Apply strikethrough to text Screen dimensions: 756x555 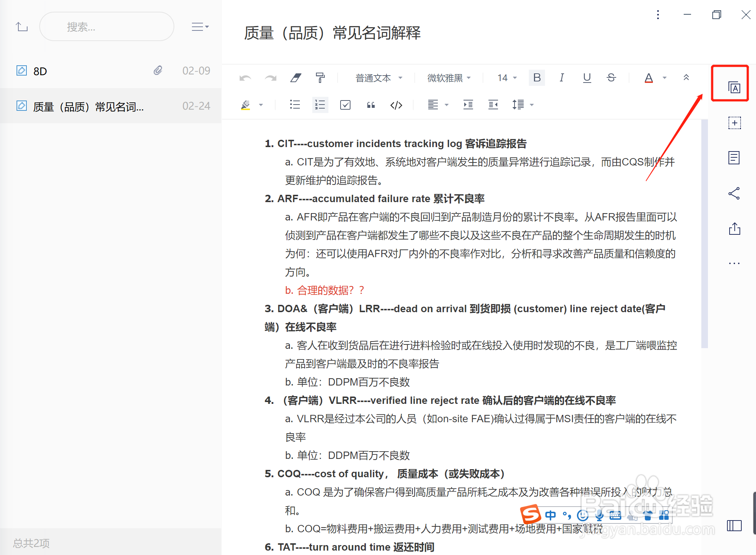(611, 78)
